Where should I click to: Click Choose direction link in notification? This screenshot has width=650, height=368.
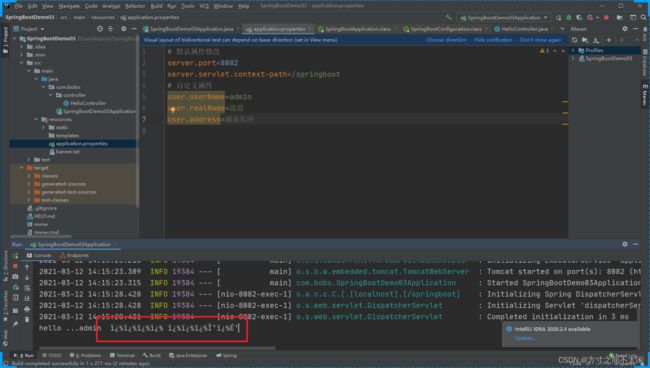446,40
